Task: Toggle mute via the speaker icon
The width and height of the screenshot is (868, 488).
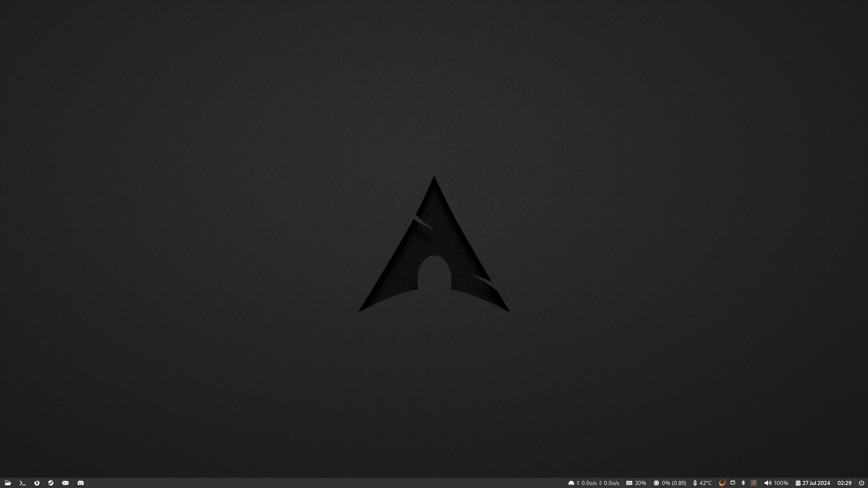Action: coord(768,483)
